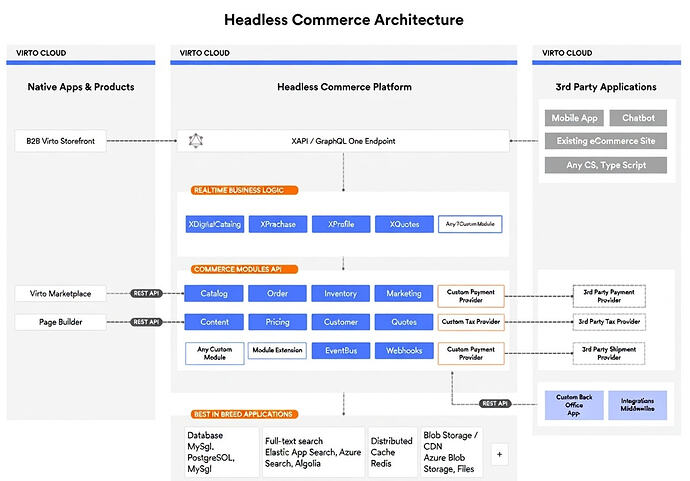Select the Catalog module

[214, 294]
